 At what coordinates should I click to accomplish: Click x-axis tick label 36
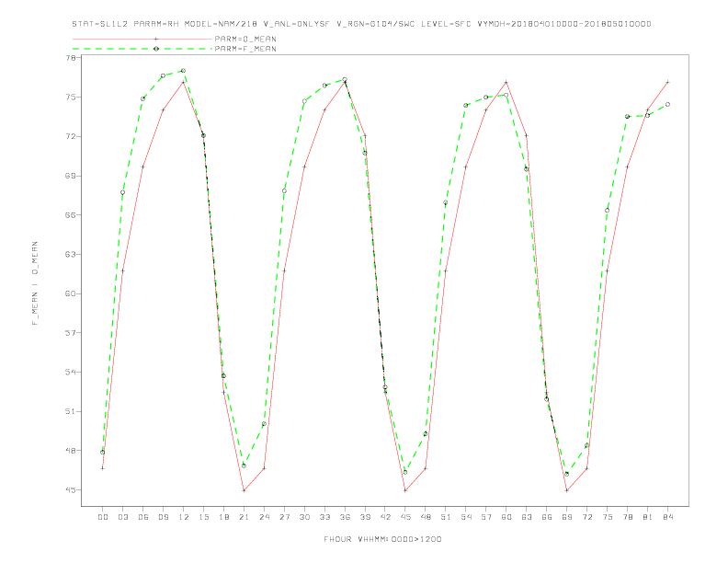[345, 517]
